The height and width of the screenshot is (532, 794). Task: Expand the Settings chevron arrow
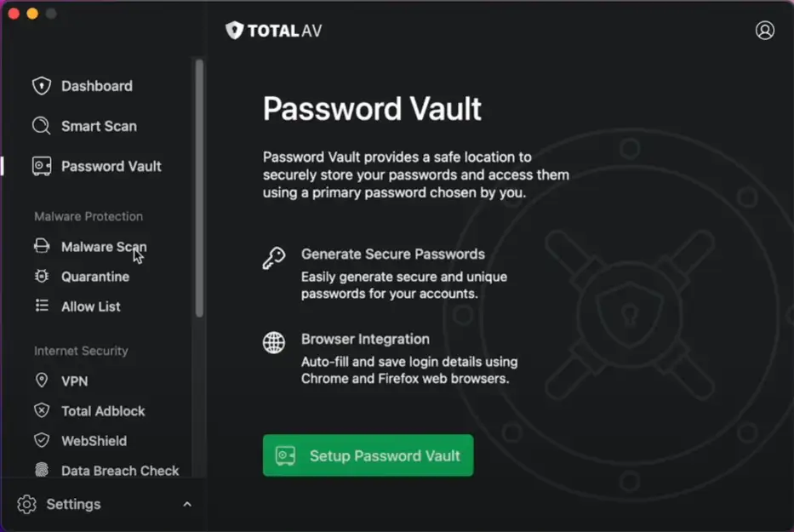(x=187, y=504)
